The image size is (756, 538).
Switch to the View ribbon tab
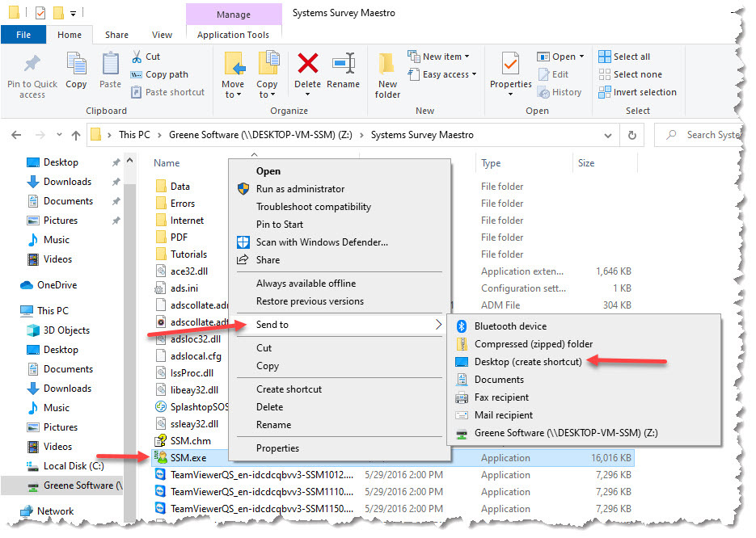tap(162, 35)
